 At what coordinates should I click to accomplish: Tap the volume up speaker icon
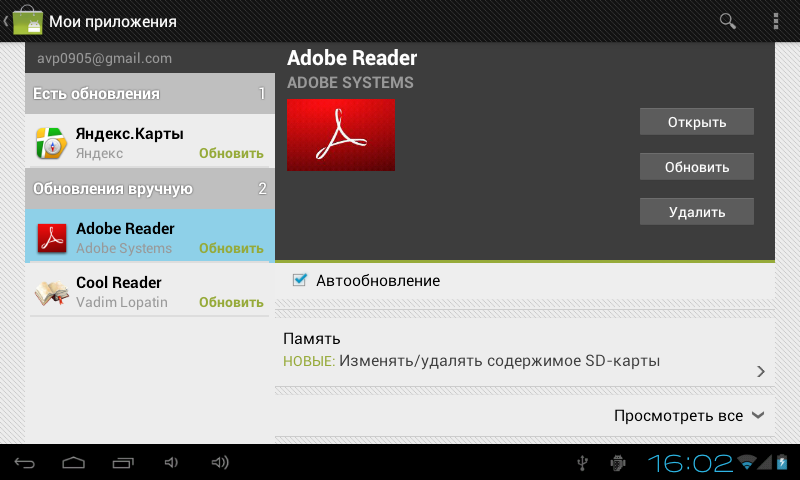pos(220,462)
